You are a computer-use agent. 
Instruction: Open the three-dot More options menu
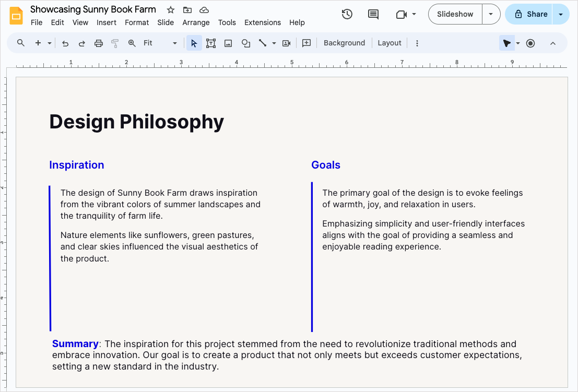tap(417, 43)
